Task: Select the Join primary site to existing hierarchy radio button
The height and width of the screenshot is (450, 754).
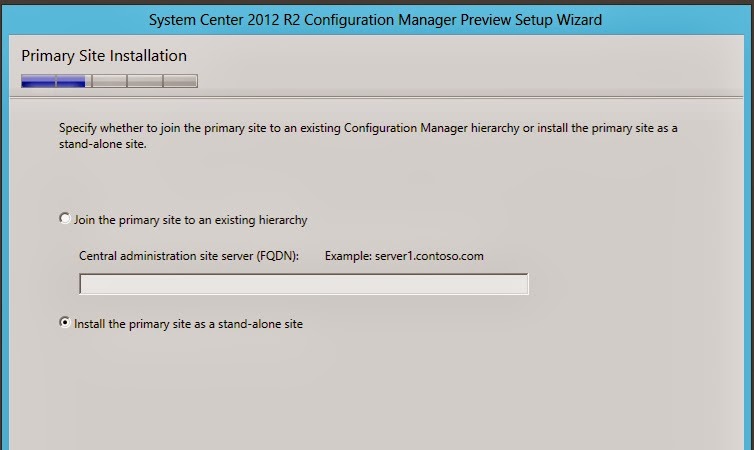Action: click(x=66, y=219)
